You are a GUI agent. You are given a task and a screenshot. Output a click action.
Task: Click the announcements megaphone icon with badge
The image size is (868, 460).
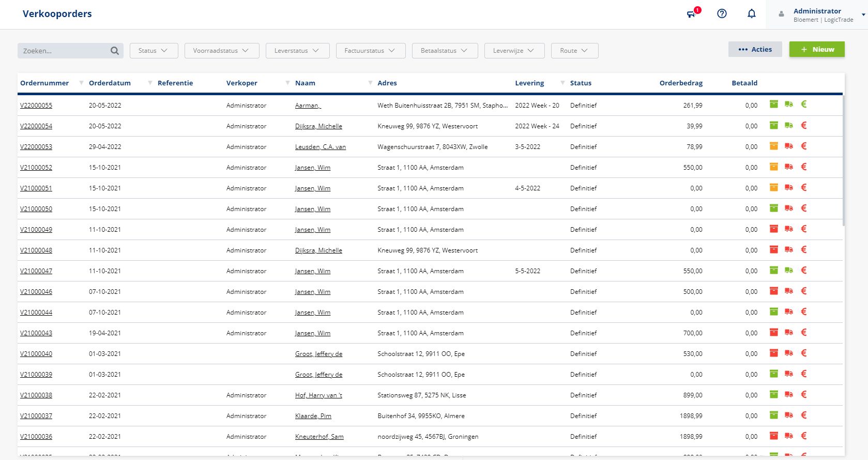tap(692, 14)
